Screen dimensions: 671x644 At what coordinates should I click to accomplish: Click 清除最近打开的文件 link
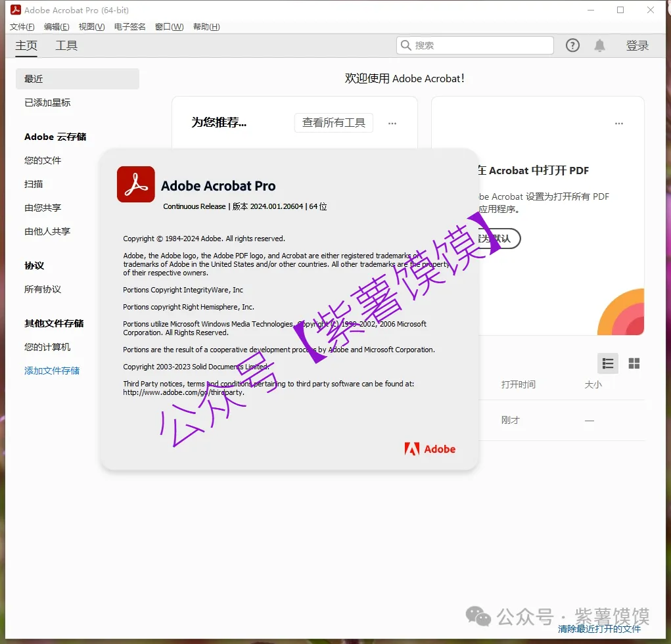[599, 629]
